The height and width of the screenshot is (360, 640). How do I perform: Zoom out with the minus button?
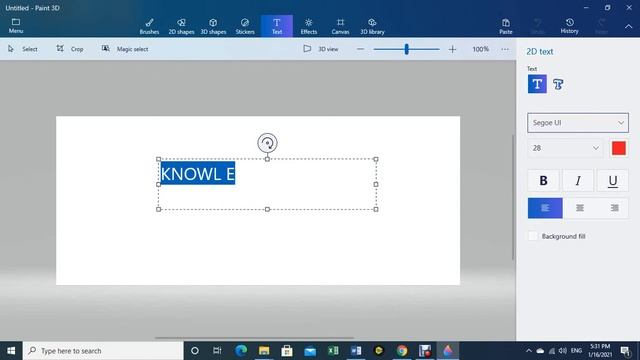point(360,49)
